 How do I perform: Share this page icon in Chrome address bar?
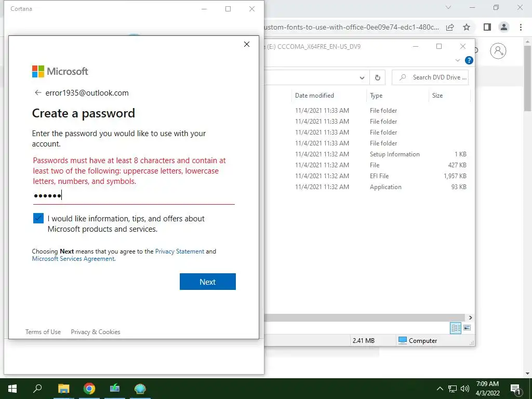450,27
